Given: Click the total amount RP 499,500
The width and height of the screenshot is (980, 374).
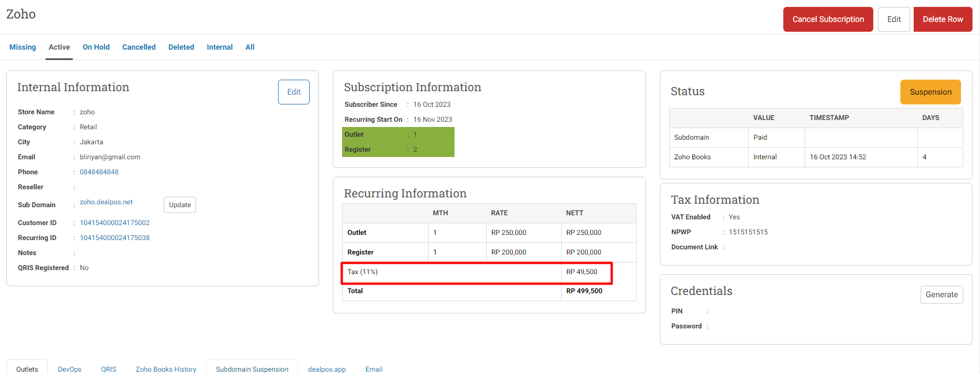Looking at the screenshot, I should (584, 291).
